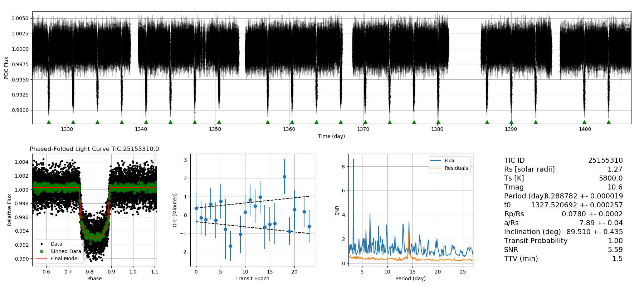
Task: Click the 1.0000 tick on the PDC Flux axis
Action: click(x=20, y=49)
